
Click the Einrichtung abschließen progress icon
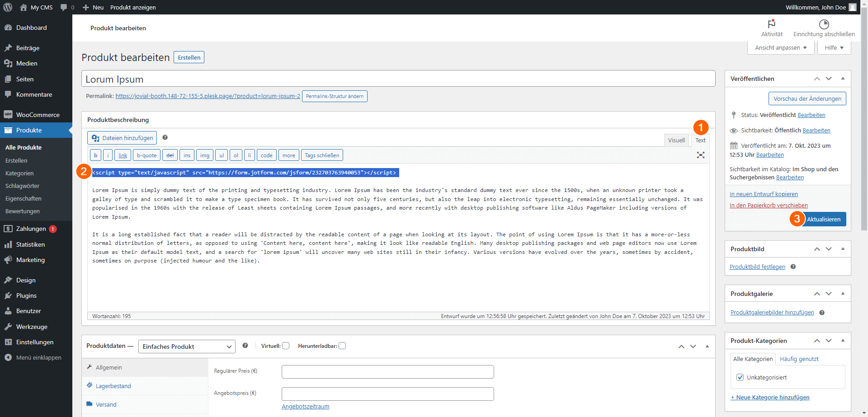pyautogui.click(x=824, y=24)
